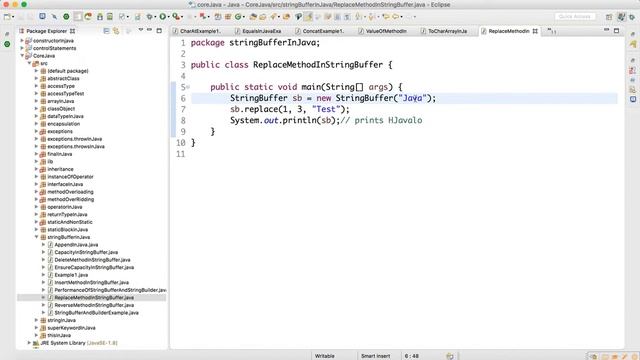640x360 pixels.
Task: Toggle Mark Occurrences highlighted toolbar button
Action: [x=308, y=17]
